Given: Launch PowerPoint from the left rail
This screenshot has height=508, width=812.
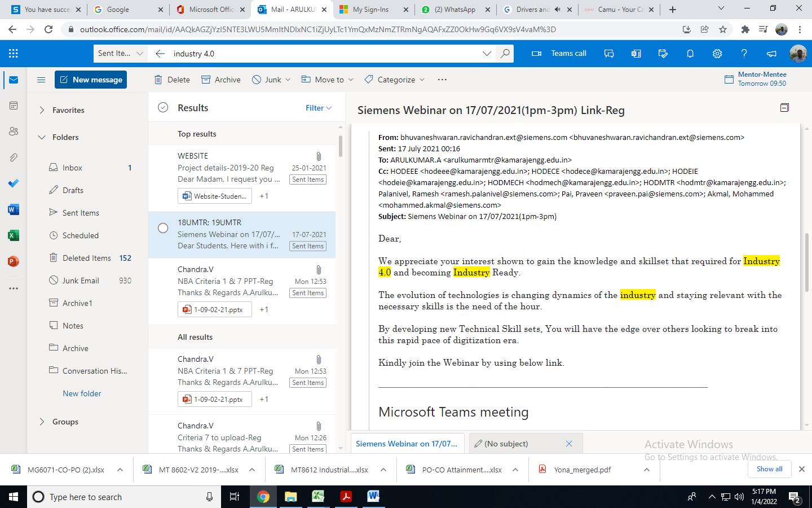Looking at the screenshot, I should point(14,261).
